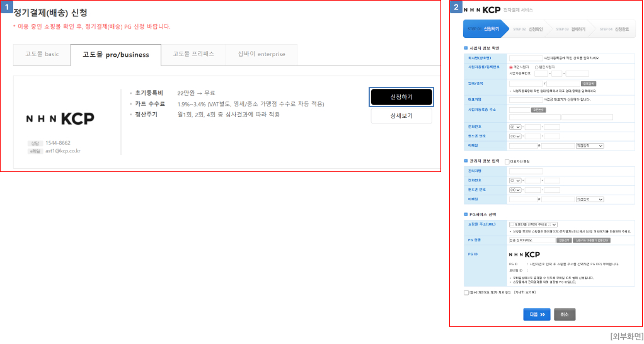Click the 신청하기 apply button

[401, 96]
